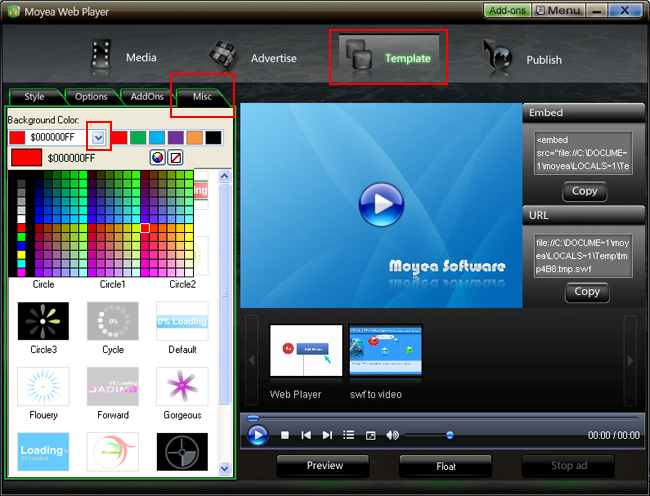Viewport: 650px width, 496px height.
Task: Select the black crosshair preloader thumbnail
Action: tap(182, 452)
